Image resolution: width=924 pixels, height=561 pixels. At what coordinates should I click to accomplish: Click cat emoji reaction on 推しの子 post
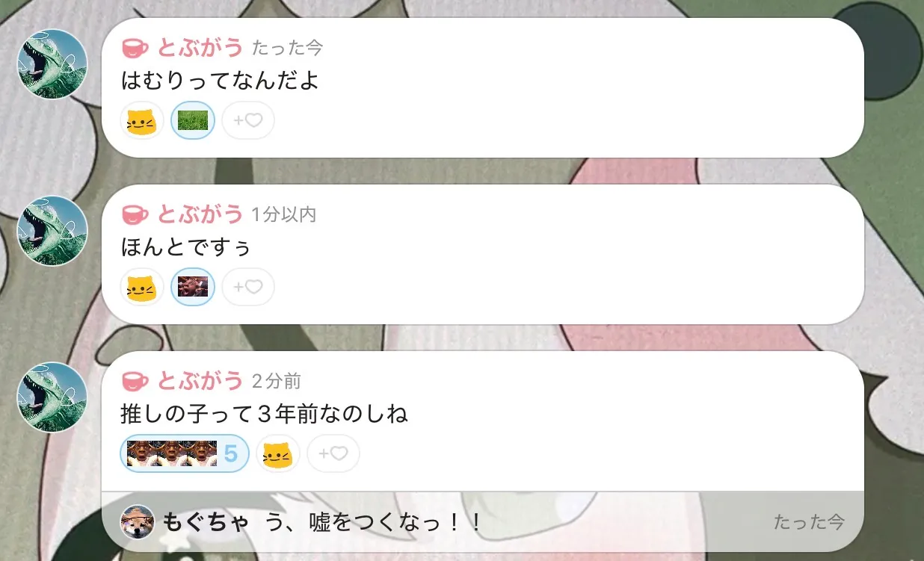coord(278,453)
